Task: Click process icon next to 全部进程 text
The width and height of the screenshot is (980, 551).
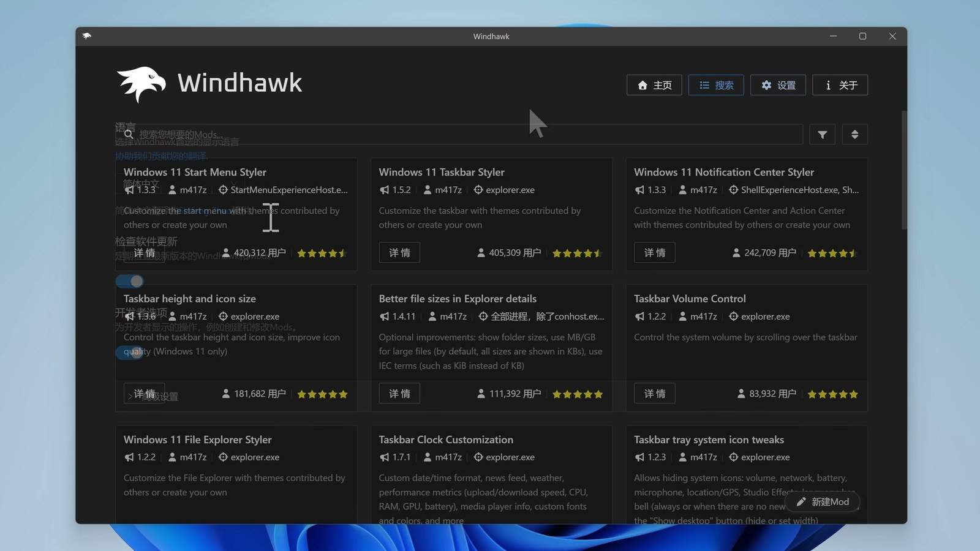Action: (483, 317)
